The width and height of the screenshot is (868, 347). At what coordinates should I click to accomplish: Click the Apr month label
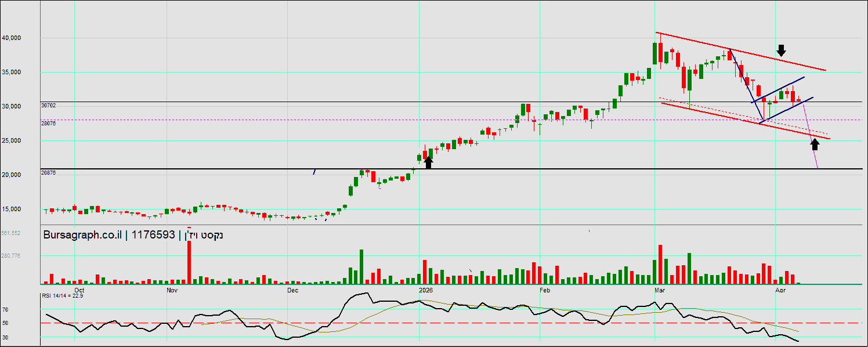point(780,289)
